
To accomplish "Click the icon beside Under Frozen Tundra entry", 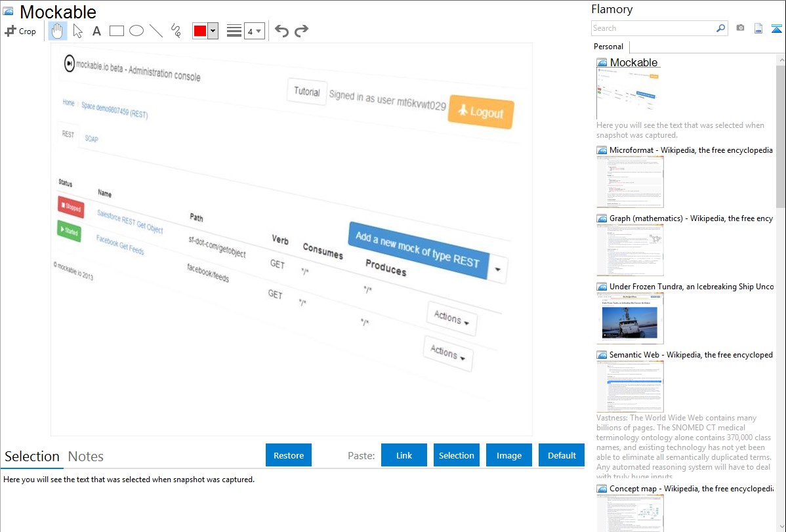I will coord(602,287).
